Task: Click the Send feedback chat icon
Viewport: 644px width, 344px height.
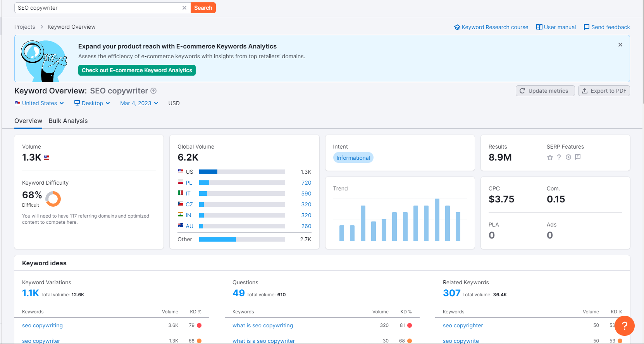Action: click(587, 27)
